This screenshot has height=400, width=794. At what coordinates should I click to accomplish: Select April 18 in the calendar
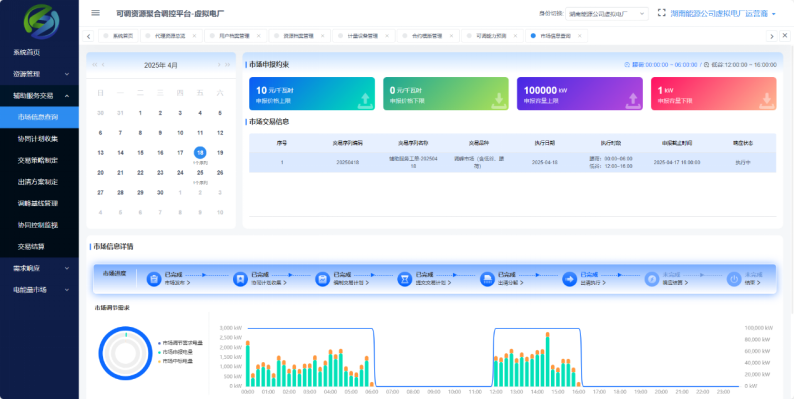[x=200, y=153]
